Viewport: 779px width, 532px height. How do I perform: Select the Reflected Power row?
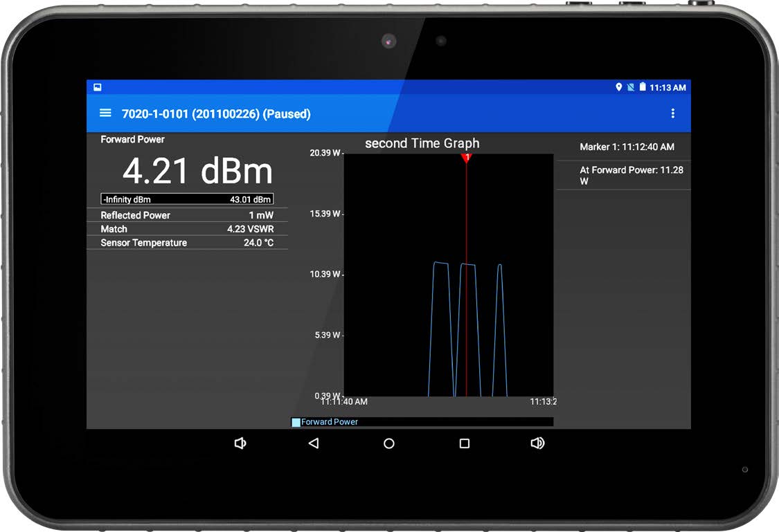point(187,215)
